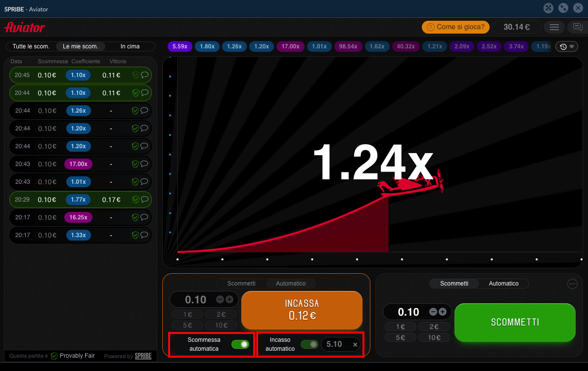588x371 pixels.
Task: Open the Come si gioca? help
Action: click(455, 27)
